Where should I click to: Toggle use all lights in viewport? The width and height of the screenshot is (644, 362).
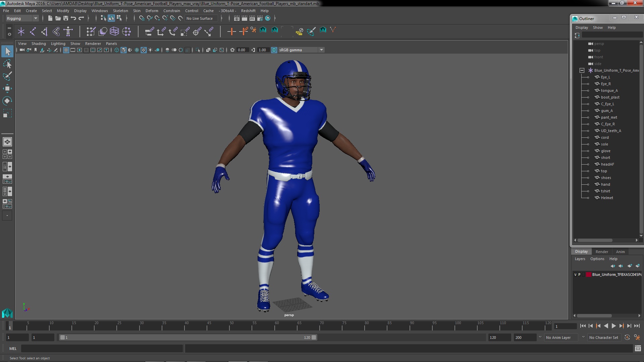point(150,50)
